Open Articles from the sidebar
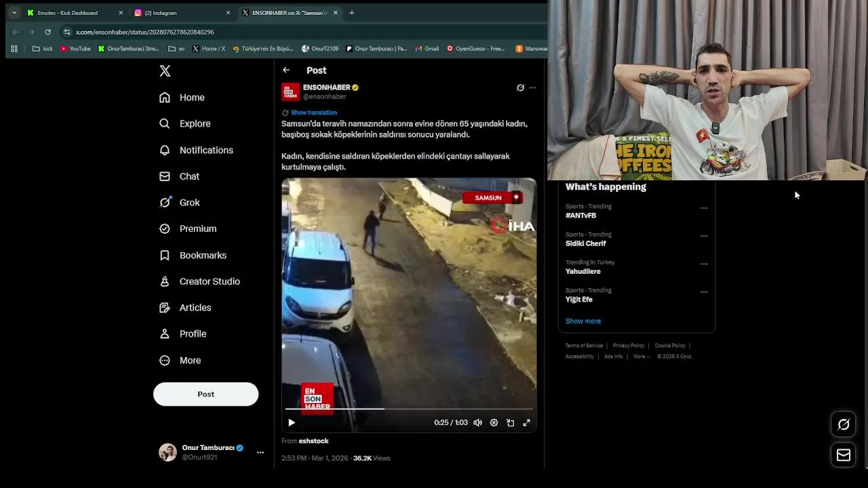 (185, 308)
